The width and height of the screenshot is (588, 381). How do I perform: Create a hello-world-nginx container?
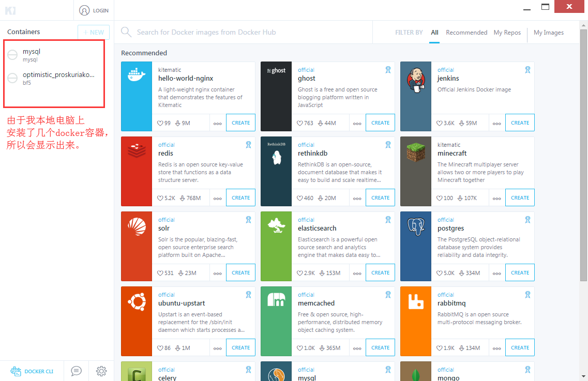241,123
